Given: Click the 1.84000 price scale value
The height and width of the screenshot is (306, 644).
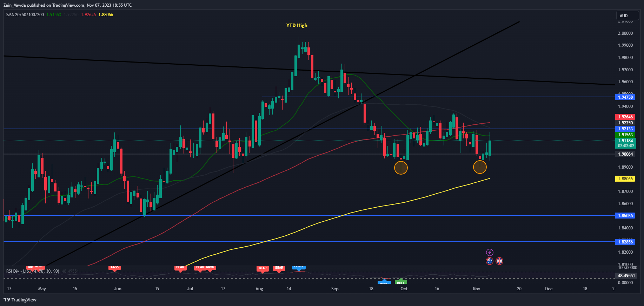Looking at the screenshot, I should (x=625, y=228).
